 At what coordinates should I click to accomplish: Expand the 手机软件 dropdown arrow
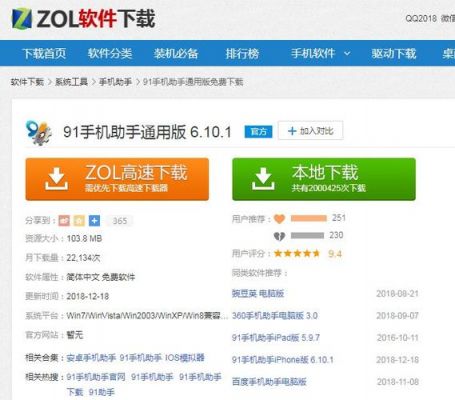347,53
